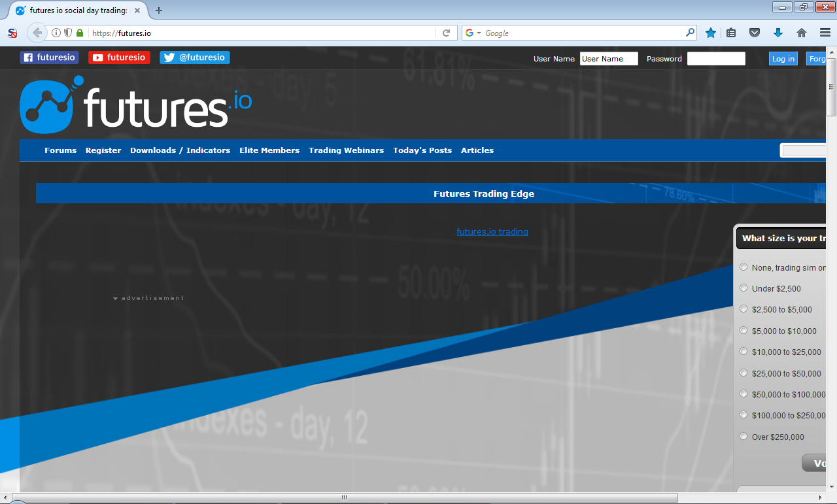Click the Futures Trading Edge heading

(484, 193)
